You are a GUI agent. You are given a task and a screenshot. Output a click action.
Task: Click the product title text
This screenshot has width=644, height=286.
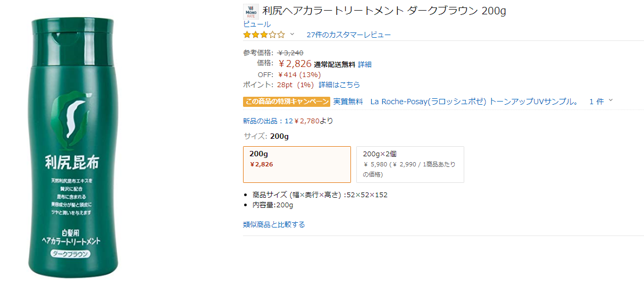(x=384, y=11)
